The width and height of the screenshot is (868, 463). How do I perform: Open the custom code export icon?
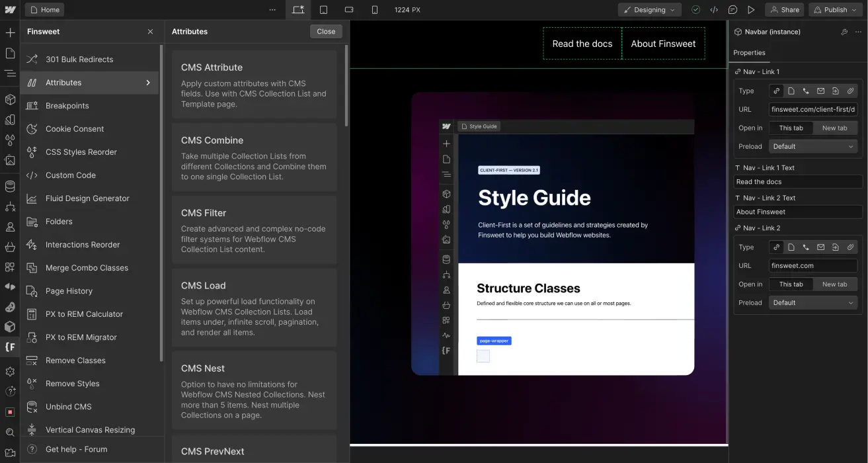coord(714,10)
